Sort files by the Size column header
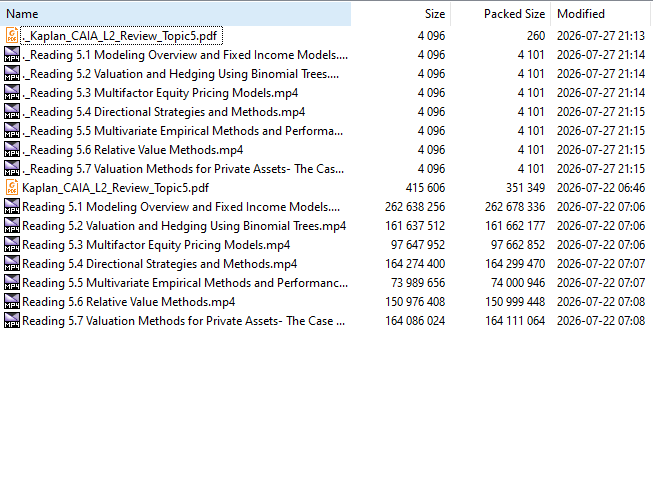The image size is (653, 484). tap(401, 14)
